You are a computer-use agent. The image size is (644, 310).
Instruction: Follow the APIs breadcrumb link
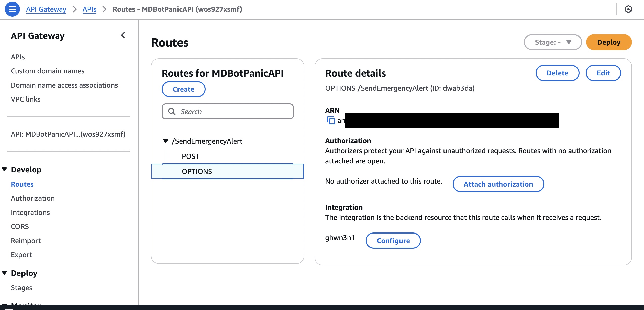(x=89, y=9)
